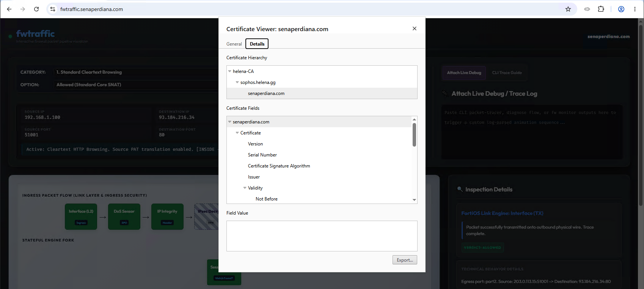Click the helena-CA hierarchy row
The image size is (644, 289).
(322, 71)
